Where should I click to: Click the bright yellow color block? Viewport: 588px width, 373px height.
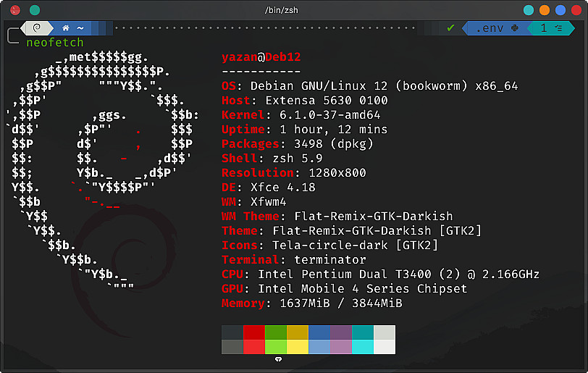pos(298,347)
